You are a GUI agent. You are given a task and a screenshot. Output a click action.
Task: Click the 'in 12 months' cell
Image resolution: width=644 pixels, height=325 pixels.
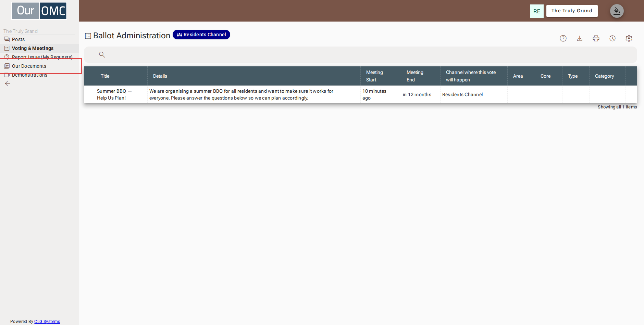(x=421, y=94)
